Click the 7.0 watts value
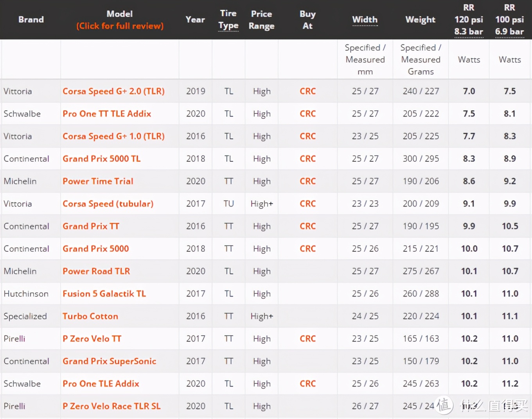Viewport: 532px width, 419px height. click(x=469, y=91)
